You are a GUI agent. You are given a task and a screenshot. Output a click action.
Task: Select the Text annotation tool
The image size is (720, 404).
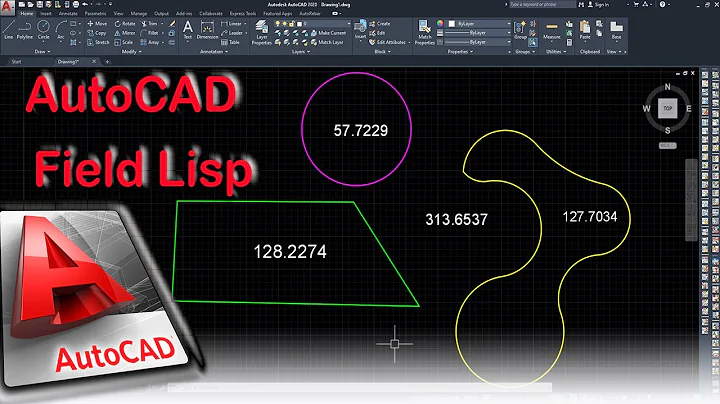click(187, 30)
